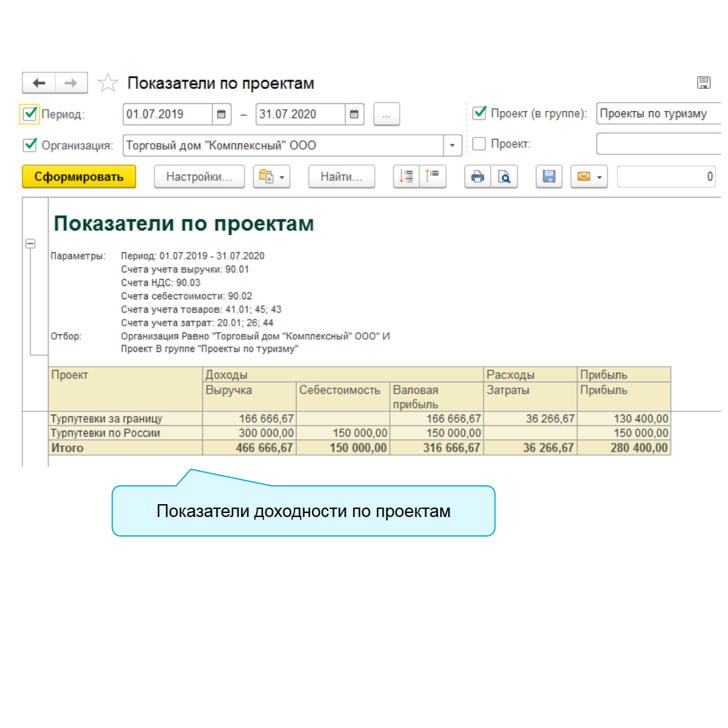Click Себестоимость cell 150 000,00 for Турпутевки по России

342,433
